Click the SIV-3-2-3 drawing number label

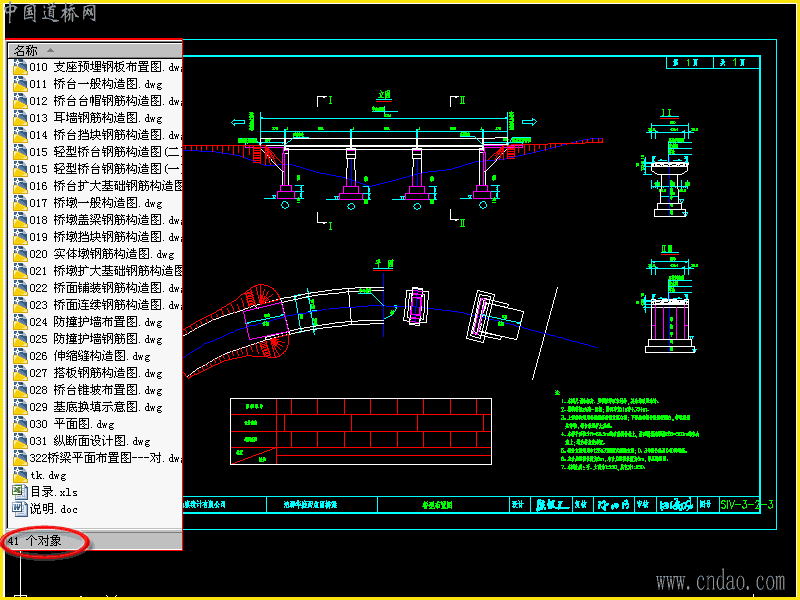[746, 505]
